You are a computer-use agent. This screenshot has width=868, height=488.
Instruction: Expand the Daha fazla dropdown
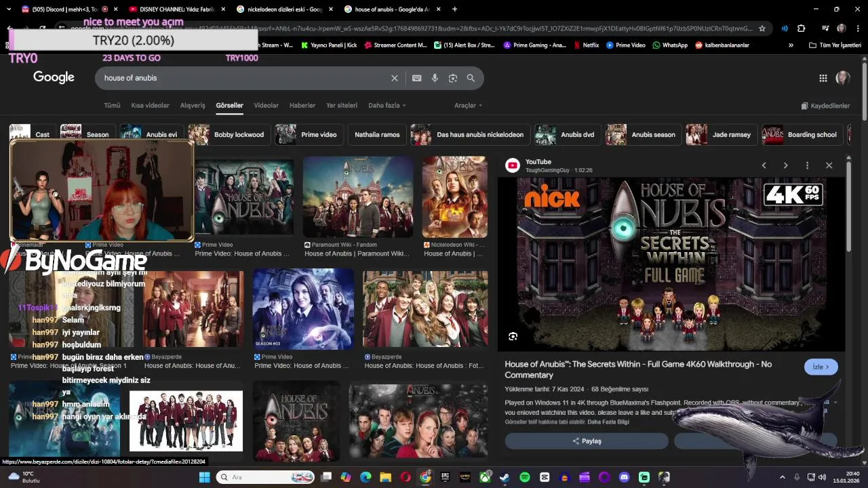(x=387, y=106)
